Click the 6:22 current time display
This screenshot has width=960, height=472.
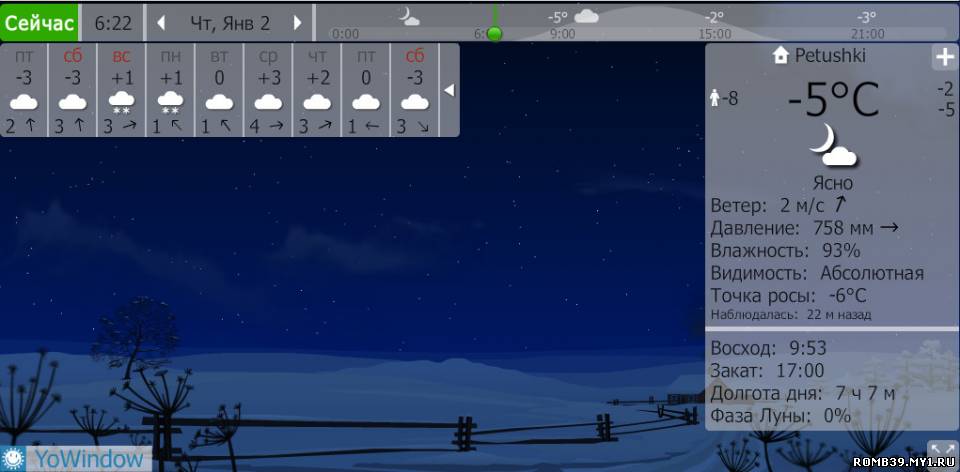tap(112, 22)
